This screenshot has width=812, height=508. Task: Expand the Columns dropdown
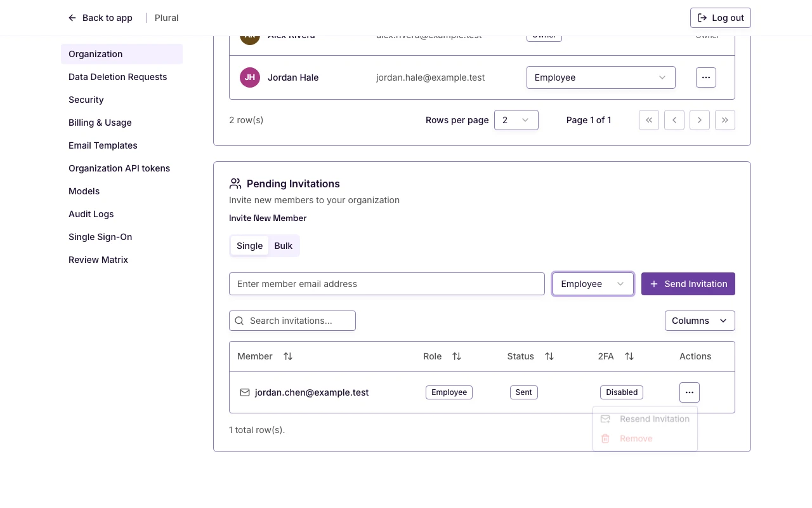click(700, 321)
